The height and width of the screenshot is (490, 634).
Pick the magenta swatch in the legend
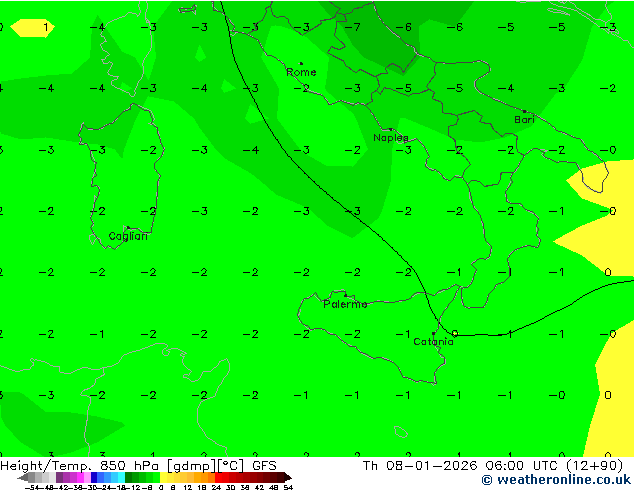pos(80,478)
